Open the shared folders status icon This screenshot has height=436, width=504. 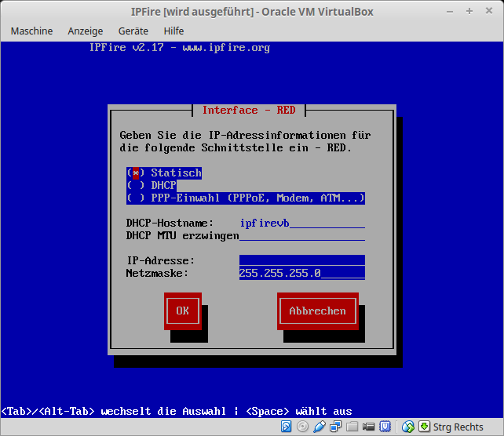coord(352,427)
